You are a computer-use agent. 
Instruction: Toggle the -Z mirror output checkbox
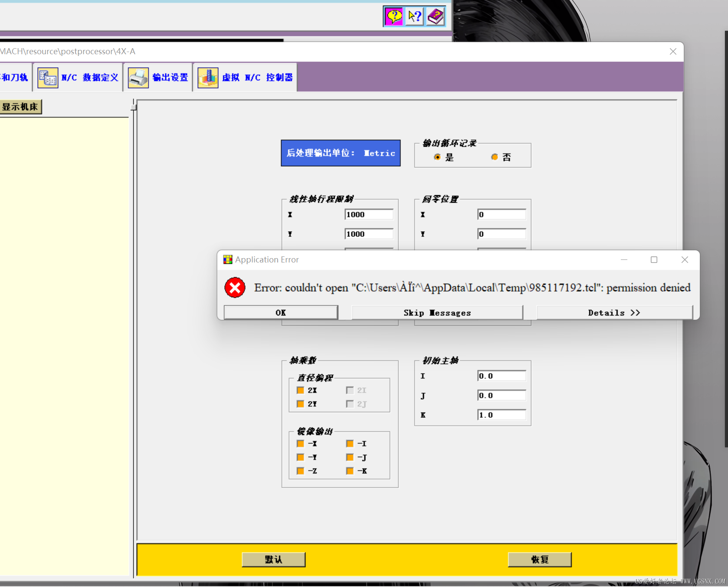(x=300, y=471)
